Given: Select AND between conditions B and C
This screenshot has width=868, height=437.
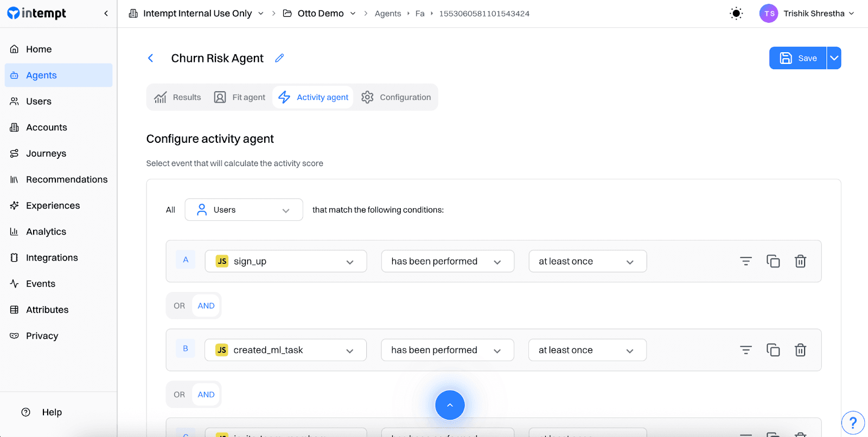Looking at the screenshot, I should pyautogui.click(x=206, y=395).
